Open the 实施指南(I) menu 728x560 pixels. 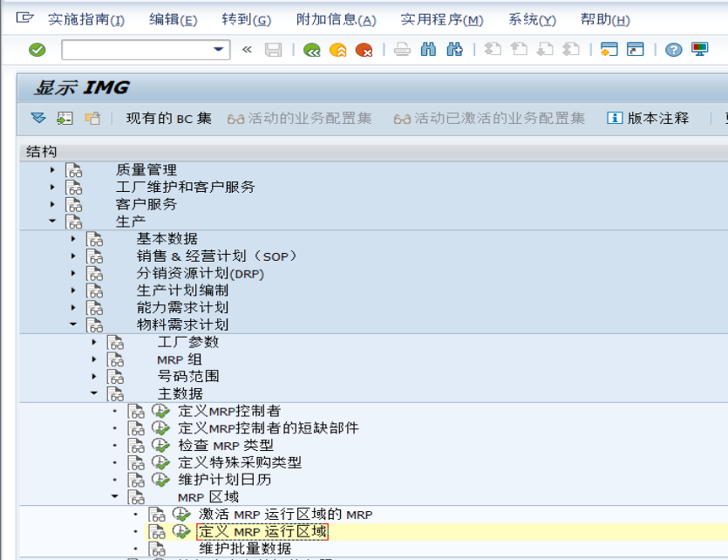[x=86, y=19]
